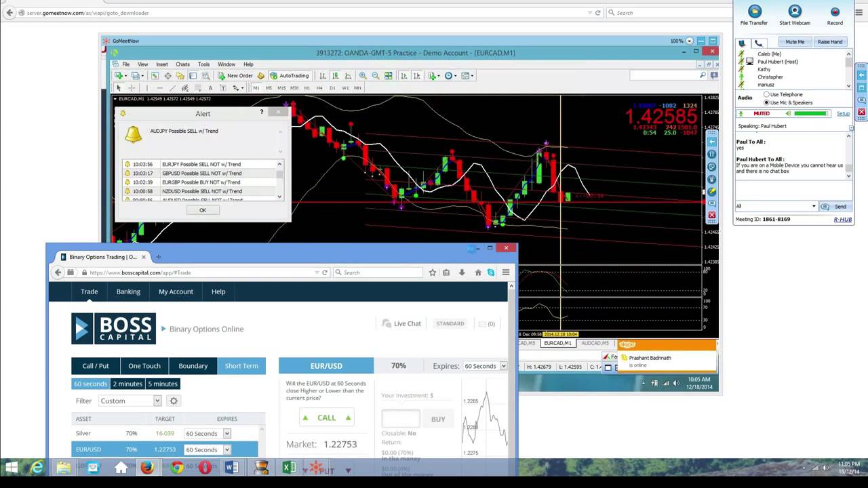This screenshot has height=488, width=868.
Task: Open the Charts menu in MetaTrader
Action: point(183,64)
